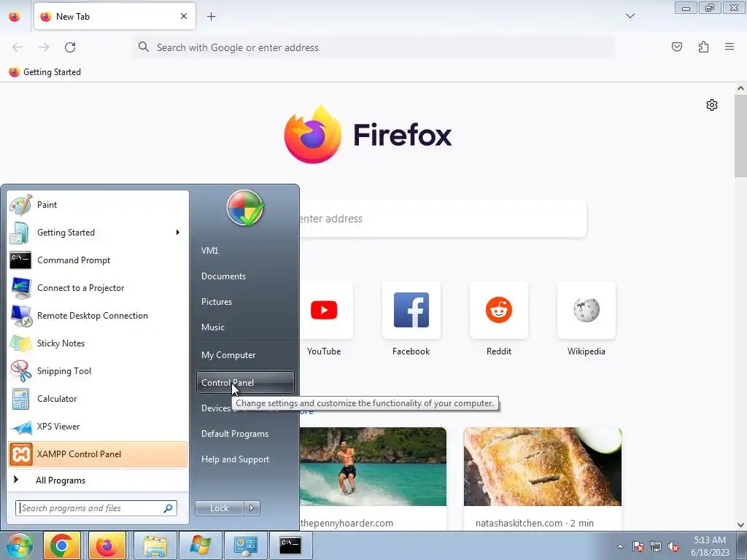Expand shutdown options arrow beside Lock

coord(252,508)
